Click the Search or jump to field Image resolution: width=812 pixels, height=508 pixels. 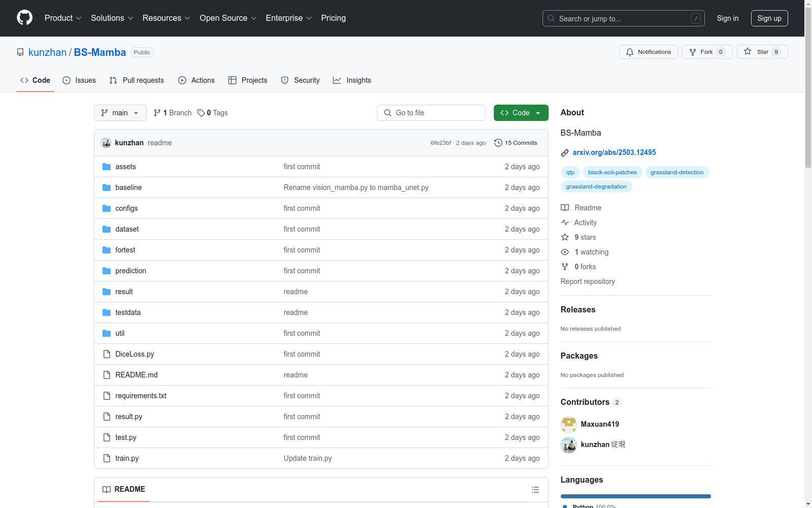(624, 18)
